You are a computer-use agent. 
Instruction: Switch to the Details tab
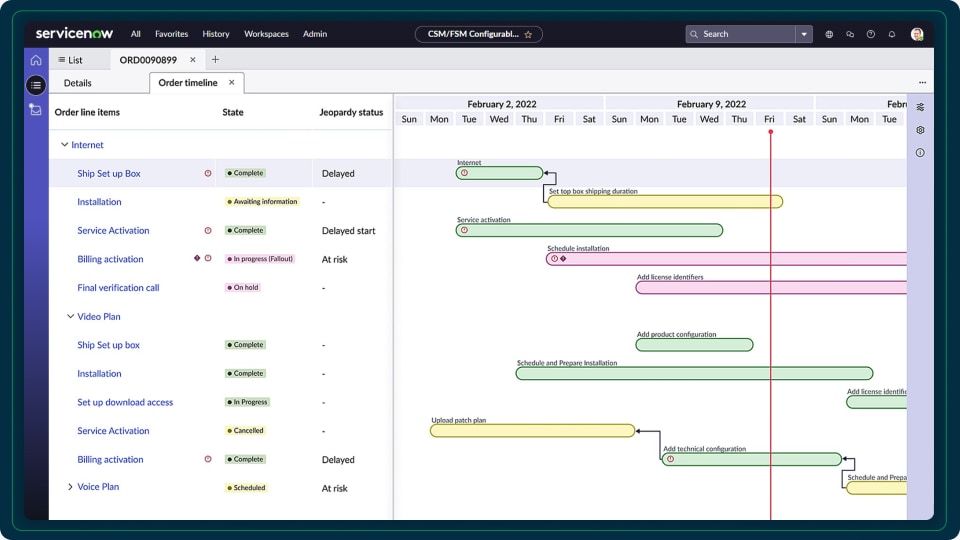[x=77, y=83]
